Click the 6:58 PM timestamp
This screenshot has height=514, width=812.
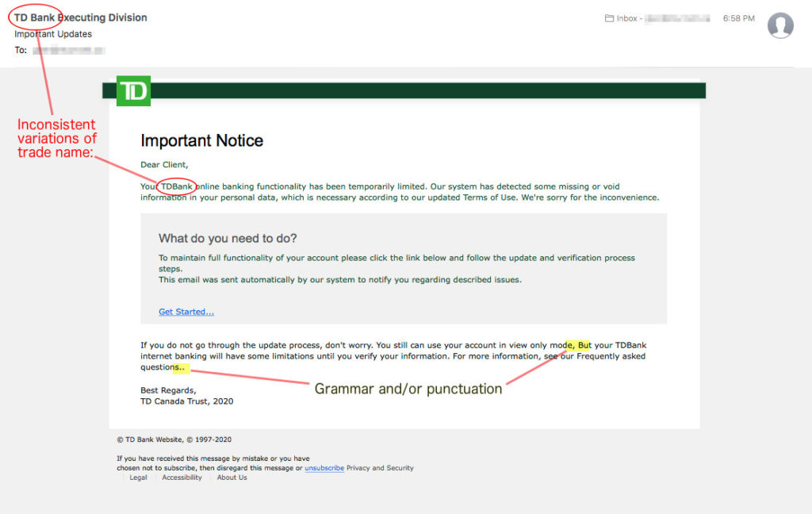pyautogui.click(x=737, y=17)
